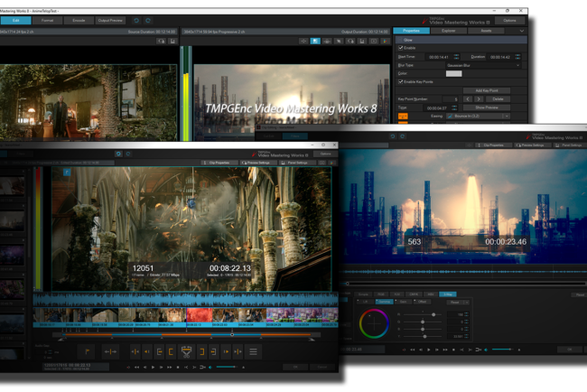The height and width of the screenshot is (392, 587).
Task: Toggle the Enable Key Points checkbox
Action: pos(401,82)
